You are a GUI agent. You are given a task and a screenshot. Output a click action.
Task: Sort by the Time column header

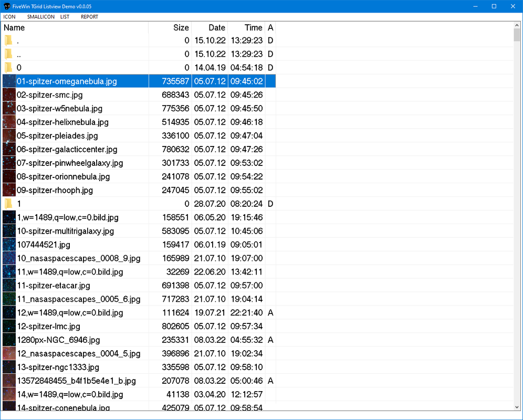[x=246, y=28]
